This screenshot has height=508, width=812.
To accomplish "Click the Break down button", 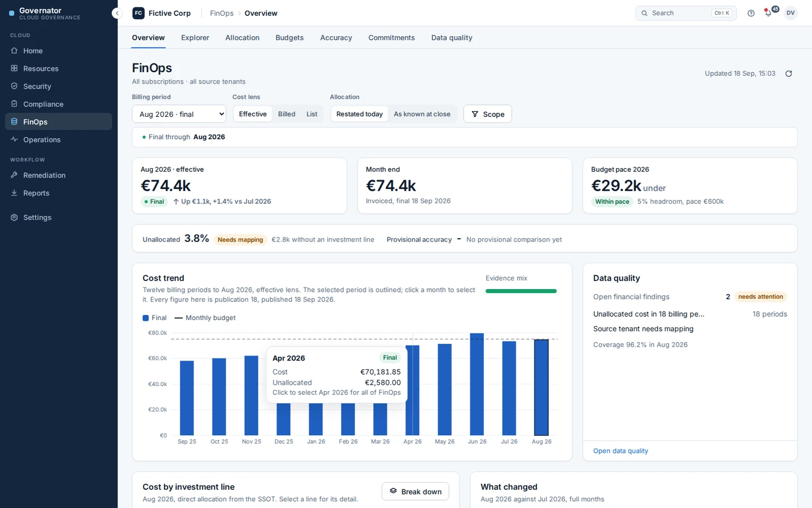I will 415,492.
